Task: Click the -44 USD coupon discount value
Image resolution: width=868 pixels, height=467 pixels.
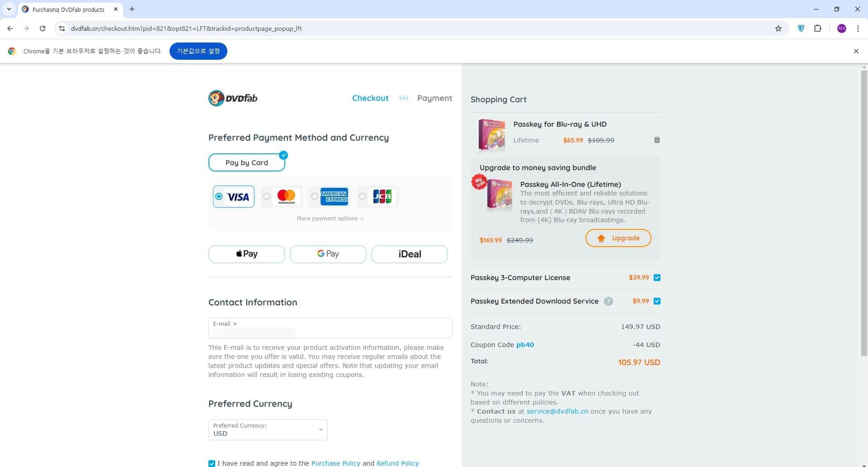Action: (646, 345)
